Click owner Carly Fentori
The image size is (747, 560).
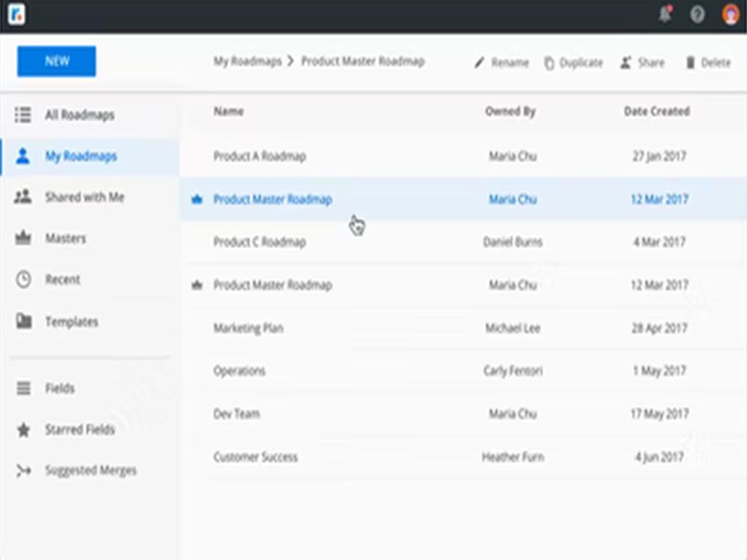(x=513, y=371)
